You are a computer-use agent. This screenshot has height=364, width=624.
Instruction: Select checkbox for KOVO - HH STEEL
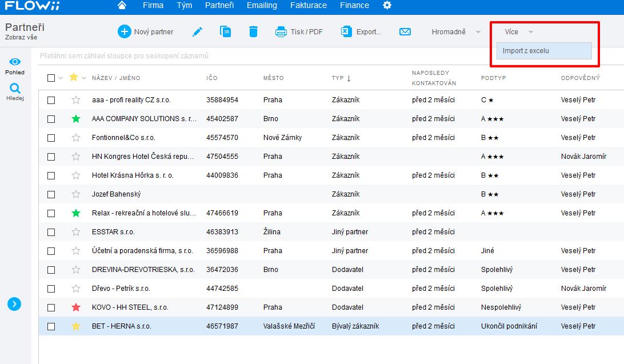tap(51, 307)
